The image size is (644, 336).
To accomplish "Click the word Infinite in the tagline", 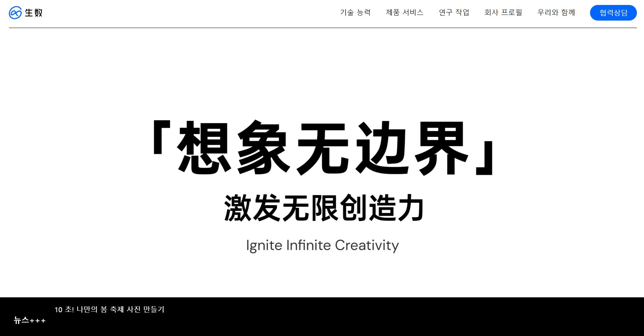I will [308, 246].
